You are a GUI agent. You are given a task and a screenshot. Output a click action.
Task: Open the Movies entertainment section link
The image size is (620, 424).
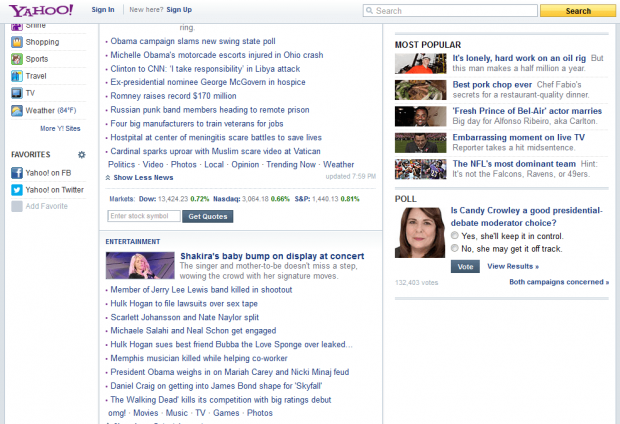(146, 413)
